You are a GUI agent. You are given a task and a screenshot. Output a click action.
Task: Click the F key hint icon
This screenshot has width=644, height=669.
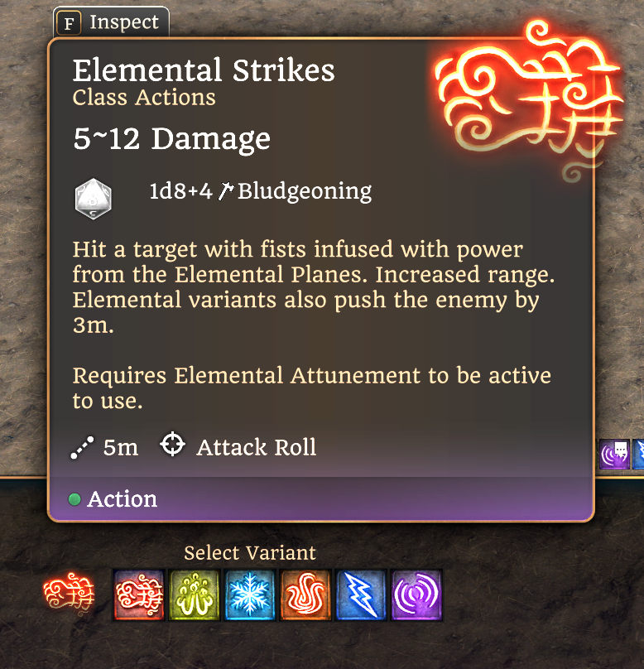69,23
